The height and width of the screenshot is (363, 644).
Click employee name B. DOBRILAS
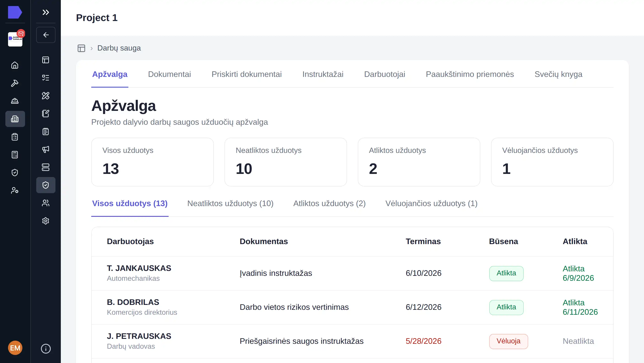(x=133, y=302)
